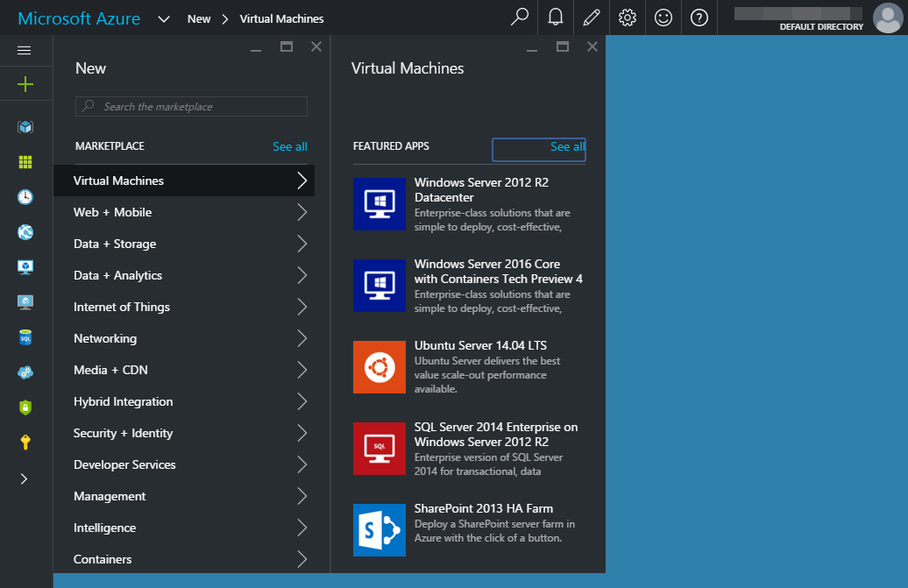The image size is (908, 588).
Task: Open App Services globe icon in sidebar
Action: coord(25,231)
